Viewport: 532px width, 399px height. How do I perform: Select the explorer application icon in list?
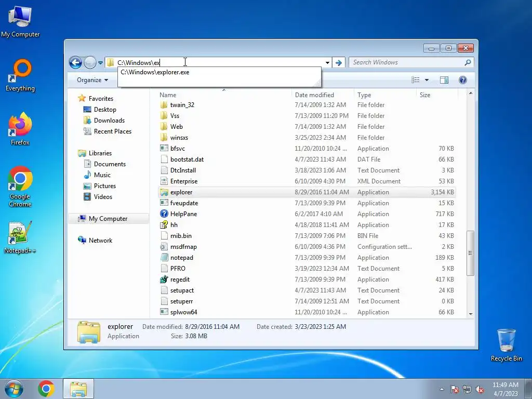[164, 192]
